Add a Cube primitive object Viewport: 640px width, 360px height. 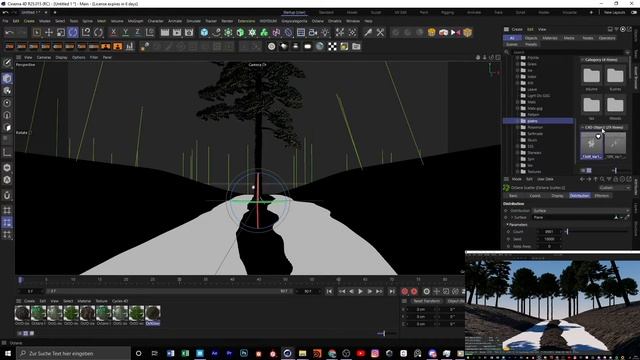coord(204,32)
